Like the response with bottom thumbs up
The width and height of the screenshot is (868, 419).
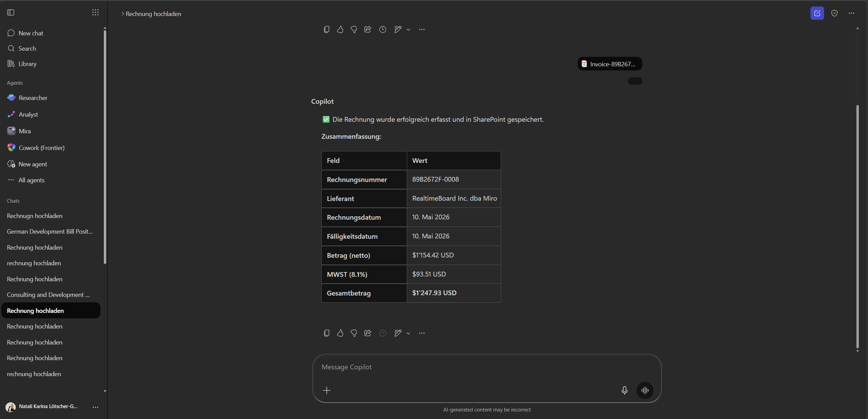click(340, 333)
